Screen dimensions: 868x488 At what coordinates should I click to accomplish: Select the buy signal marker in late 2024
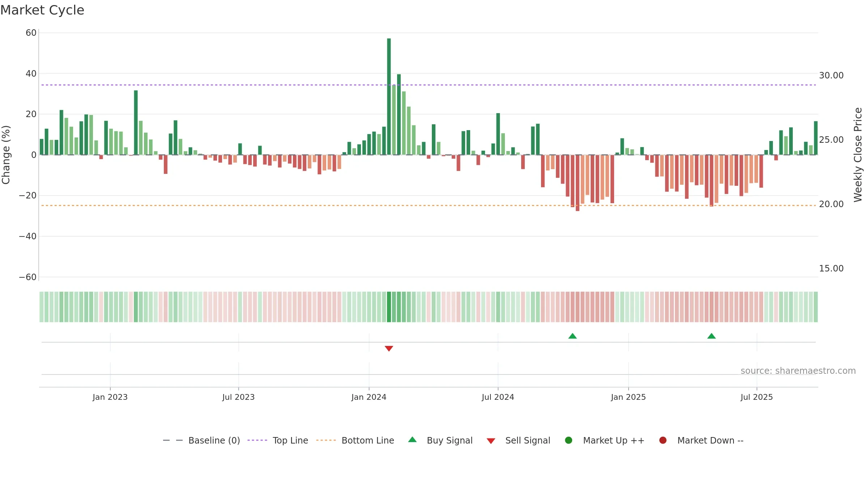(573, 336)
